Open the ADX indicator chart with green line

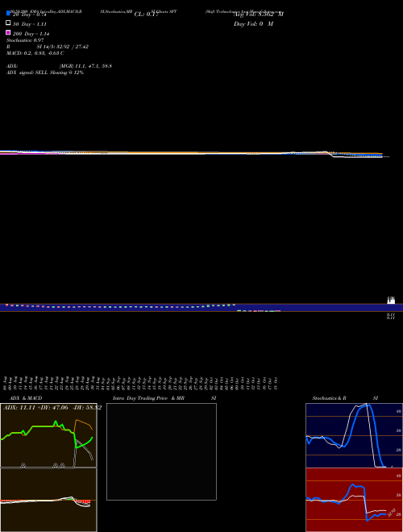coord(48,435)
